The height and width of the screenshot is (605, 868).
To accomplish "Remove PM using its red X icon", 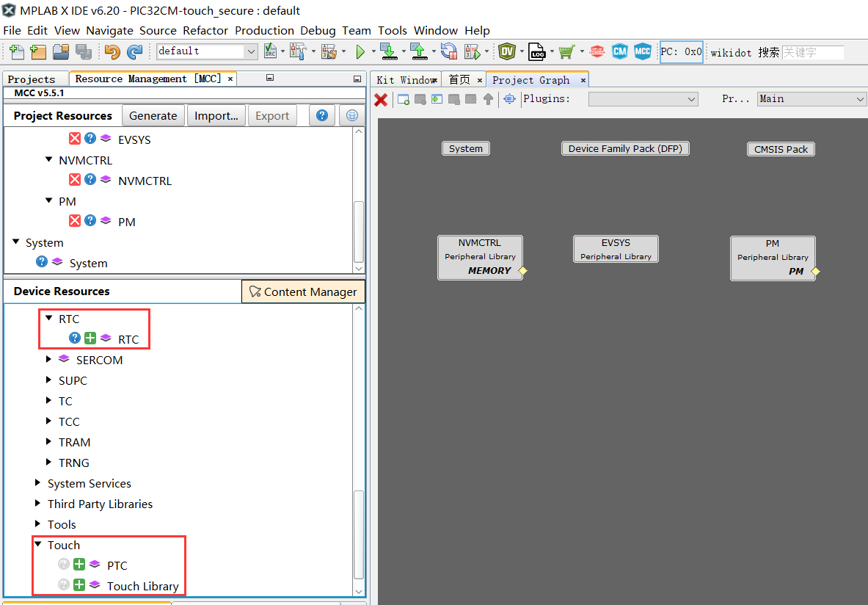I will coord(75,220).
